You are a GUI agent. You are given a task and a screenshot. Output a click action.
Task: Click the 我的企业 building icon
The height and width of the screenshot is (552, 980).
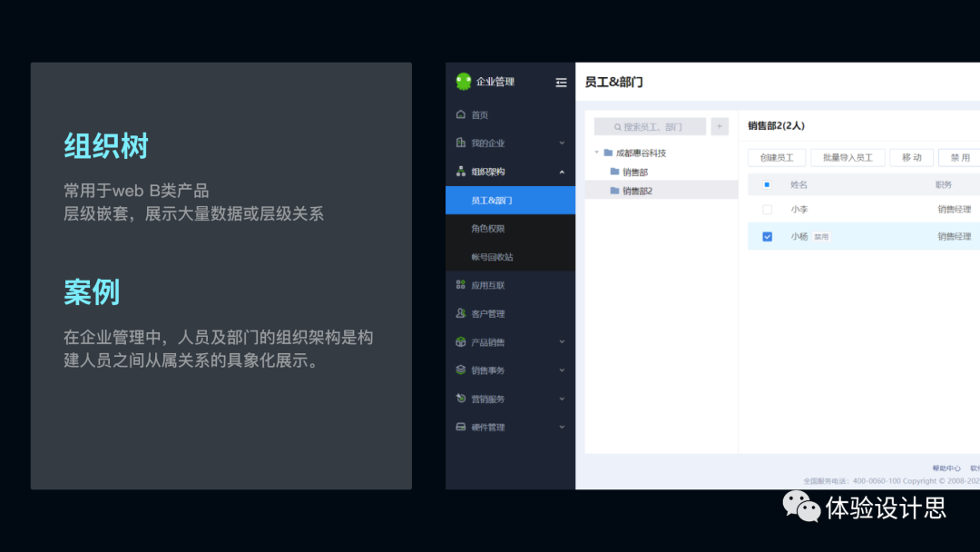[461, 143]
